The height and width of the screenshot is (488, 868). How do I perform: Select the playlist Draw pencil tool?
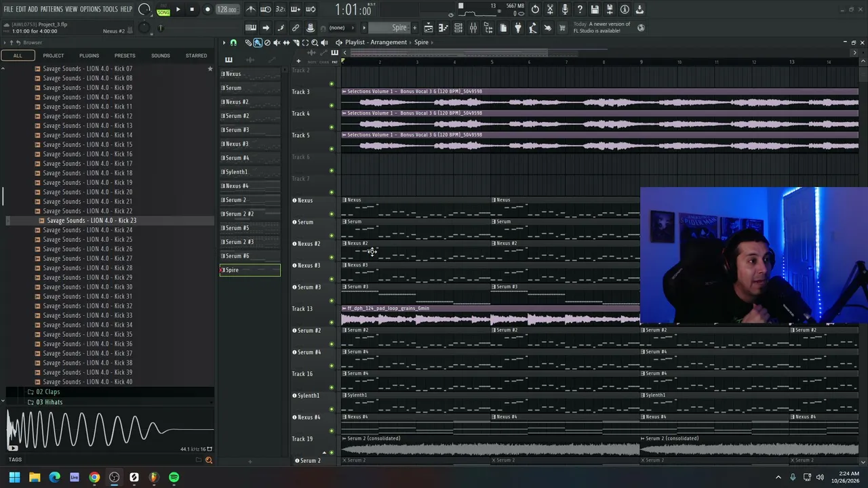[x=248, y=42]
